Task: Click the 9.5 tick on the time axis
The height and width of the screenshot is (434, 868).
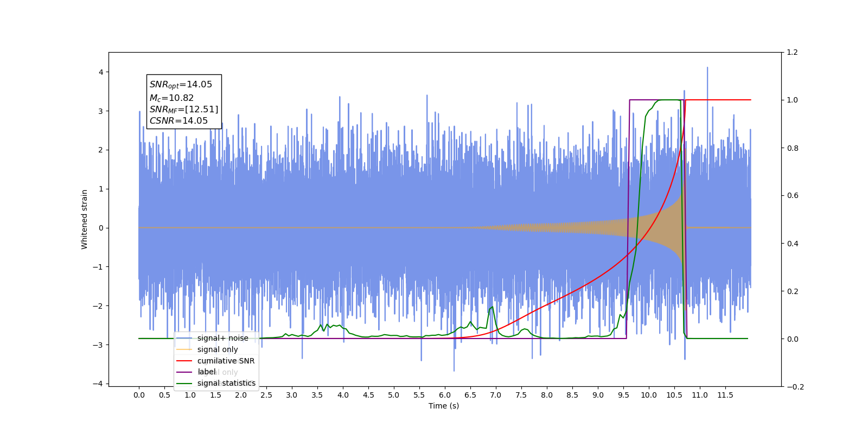Action: (x=623, y=395)
